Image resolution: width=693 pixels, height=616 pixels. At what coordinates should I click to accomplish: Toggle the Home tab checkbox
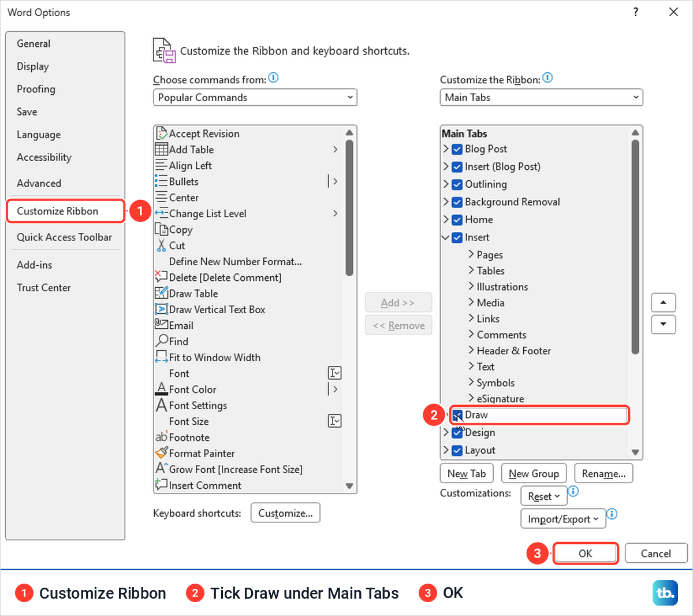[457, 220]
